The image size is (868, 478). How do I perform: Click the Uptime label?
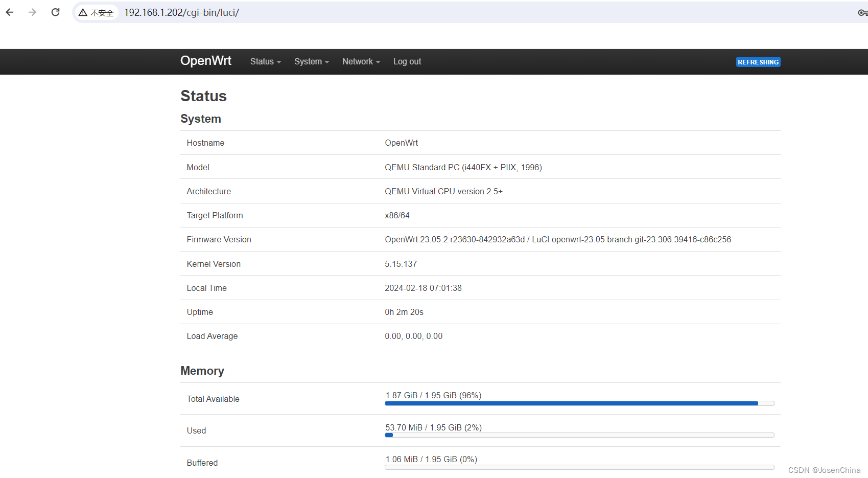[x=200, y=312]
